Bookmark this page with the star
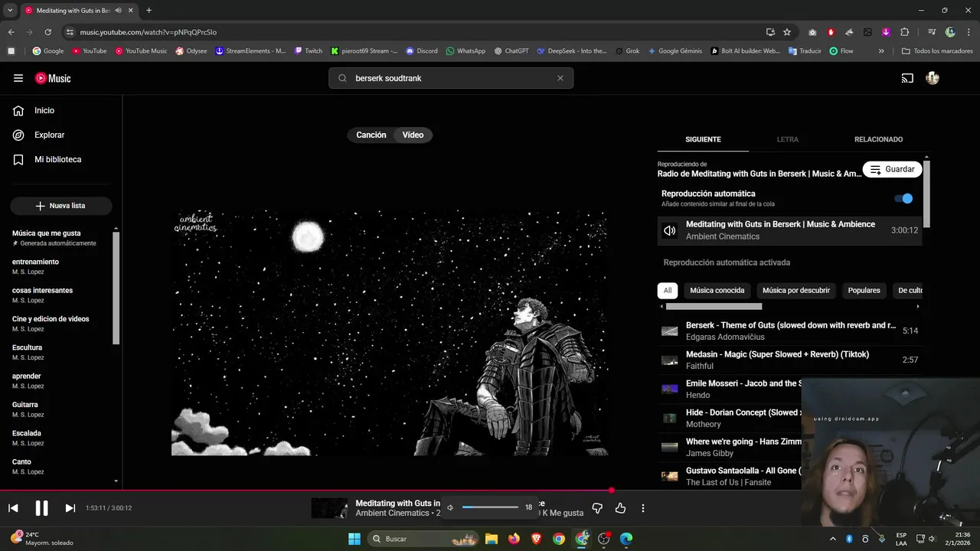This screenshot has width=980, height=551. tap(787, 32)
